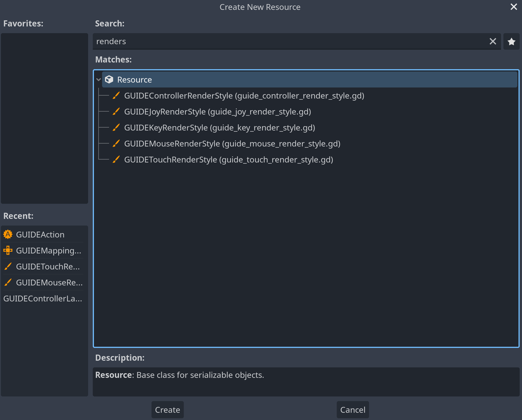Click the GUIDEControllerRenderStyle brush icon
This screenshot has width=522, height=420.
[116, 96]
